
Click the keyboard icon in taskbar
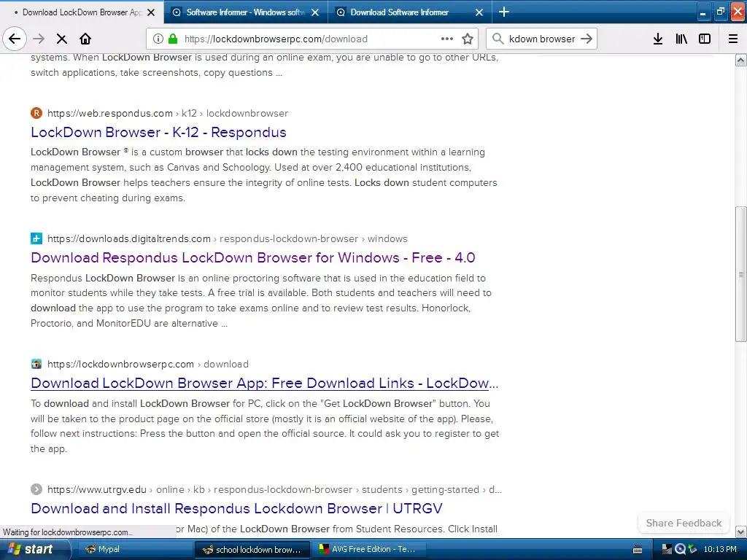(638, 550)
